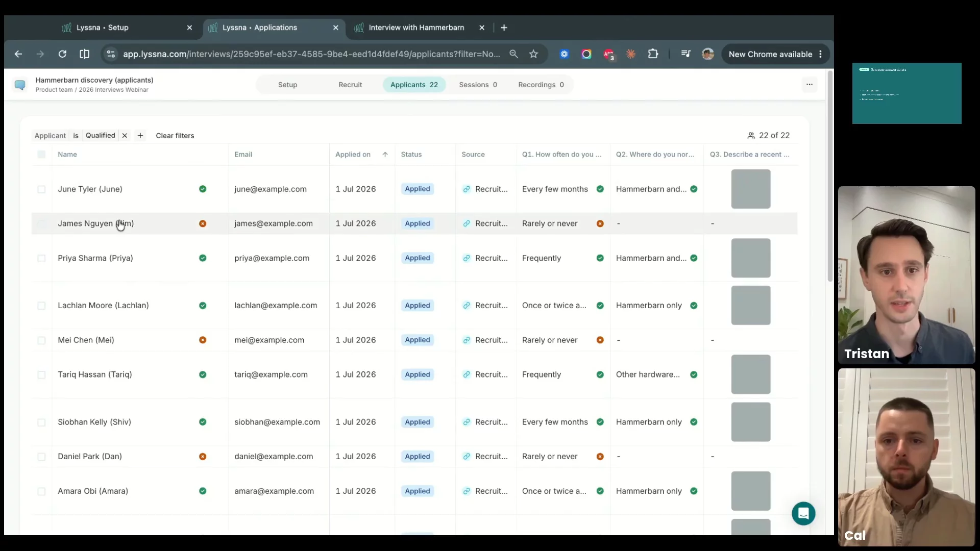Click the orange starburst extension icon
The height and width of the screenshot is (551, 980).
(x=631, y=54)
